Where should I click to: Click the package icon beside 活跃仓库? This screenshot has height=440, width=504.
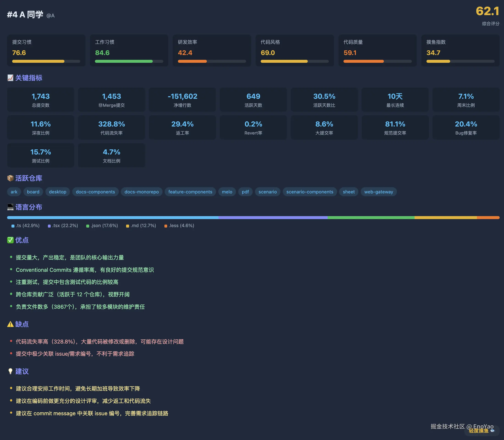click(x=10, y=178)
